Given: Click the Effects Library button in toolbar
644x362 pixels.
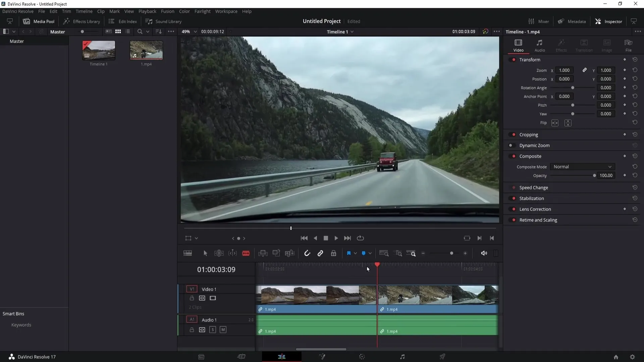Looking at the screenshot, I should (82, 21).
